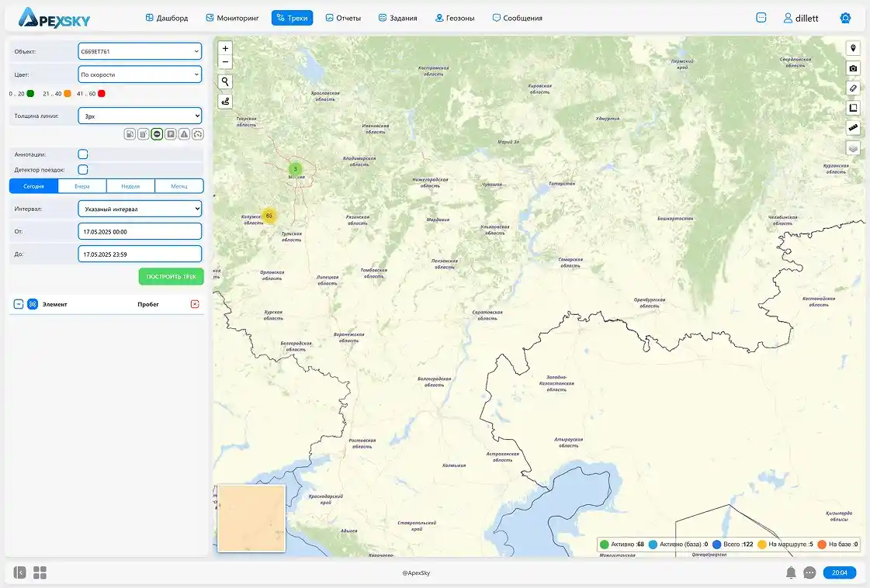The image size is (870, 588).
Task: Collapse the sidebar with the bottom-left icon
Action: click(20, 572)
